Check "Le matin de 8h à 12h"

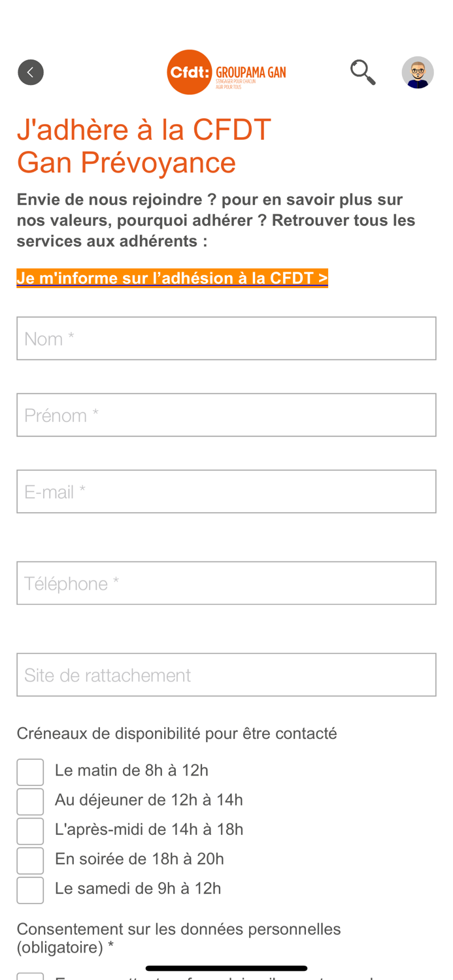tap(29, 772)
